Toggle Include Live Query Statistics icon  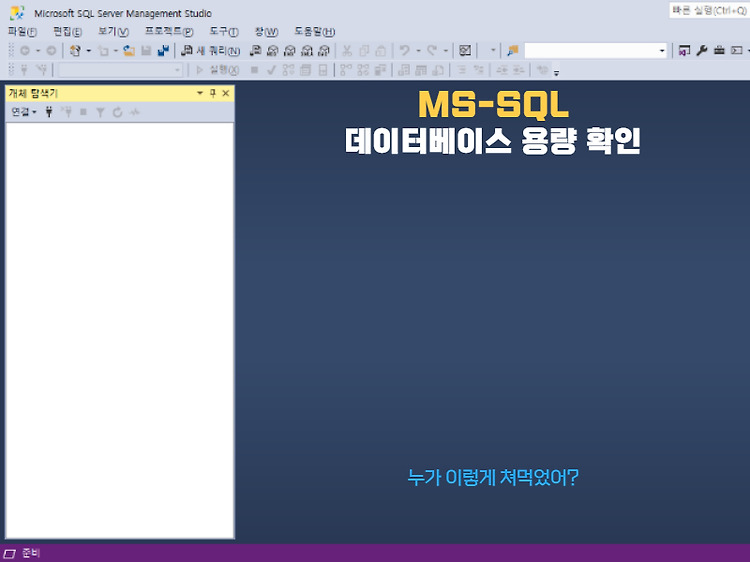[x=363, y=70]
